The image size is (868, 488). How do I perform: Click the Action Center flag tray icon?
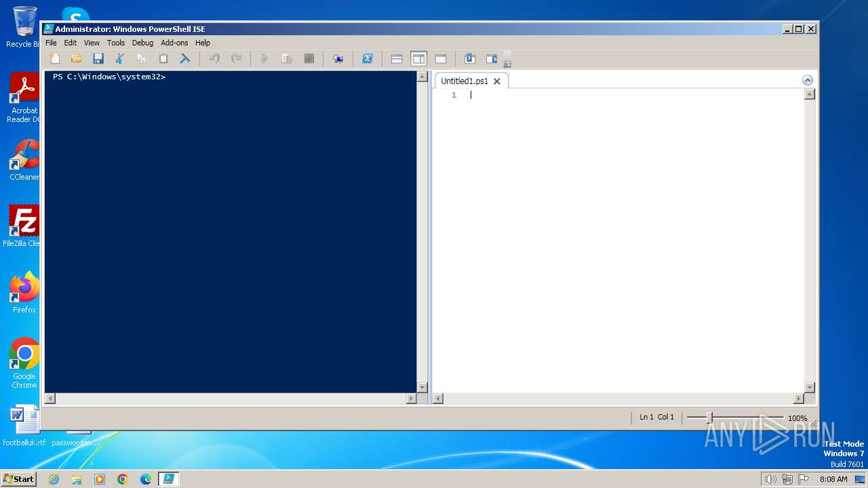tap(804, 479)
